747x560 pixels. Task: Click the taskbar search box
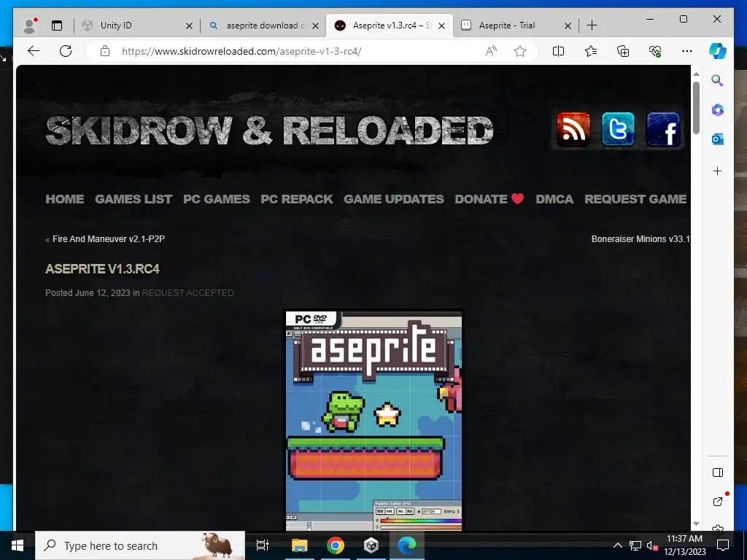140,545
